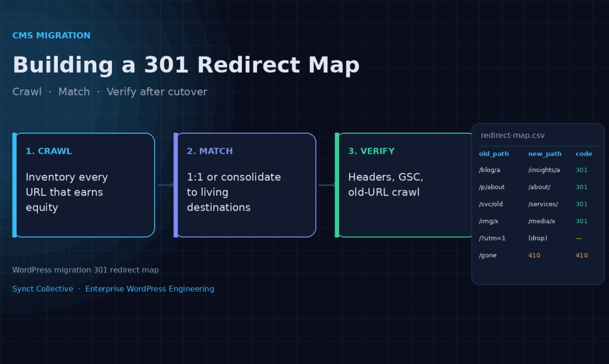609x364 pixels.
Task: Click the dash code in /?utm=1 row
Action: point(579,238)
